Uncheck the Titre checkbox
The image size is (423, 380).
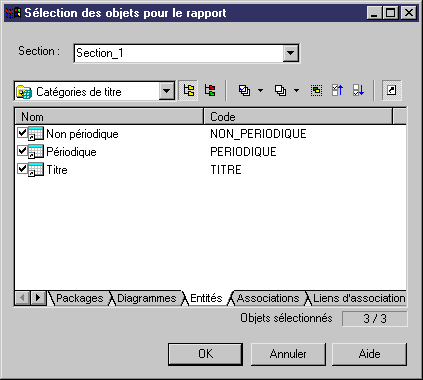click(22, 169)
